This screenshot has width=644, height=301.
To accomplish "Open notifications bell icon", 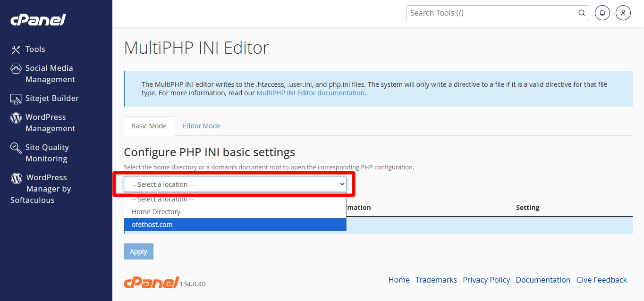I will coord(602,13).
